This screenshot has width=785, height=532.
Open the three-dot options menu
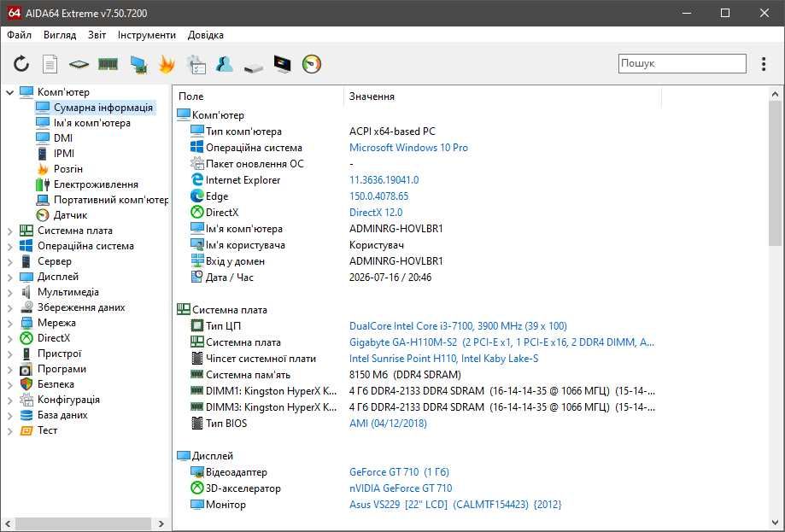click(x=764, y=64)
